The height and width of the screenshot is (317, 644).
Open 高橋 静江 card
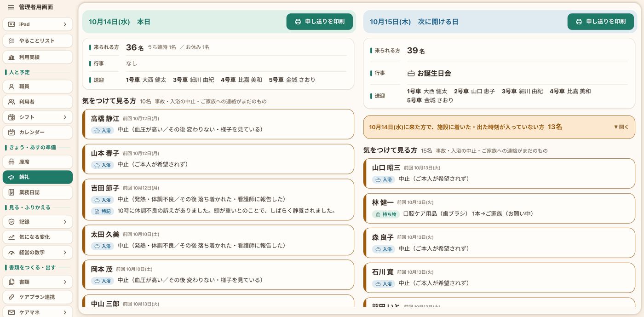[218, 124]
